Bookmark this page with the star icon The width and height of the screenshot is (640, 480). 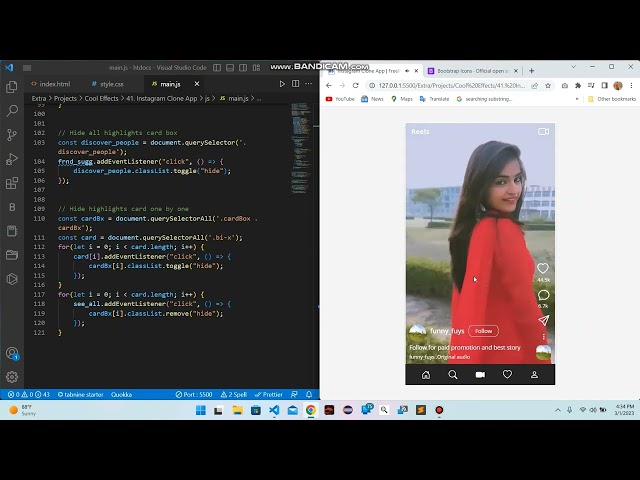point(548,85)
